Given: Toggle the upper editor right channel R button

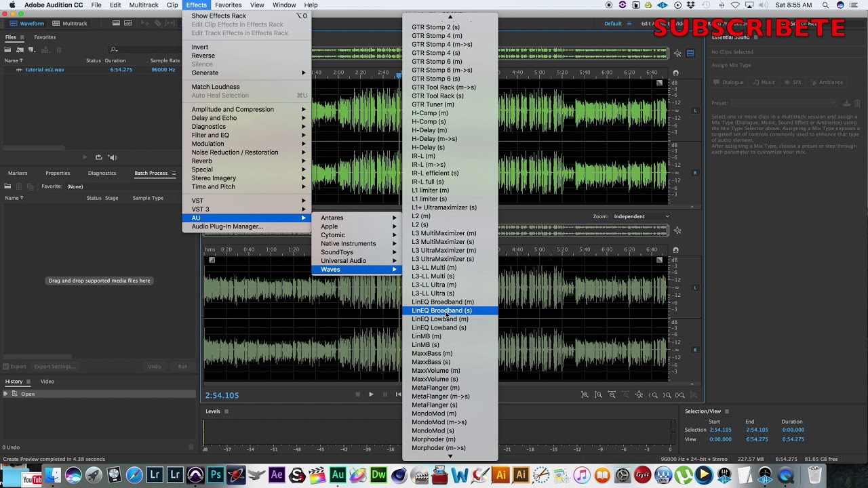Looking at the screenshot, I should 694,173.
